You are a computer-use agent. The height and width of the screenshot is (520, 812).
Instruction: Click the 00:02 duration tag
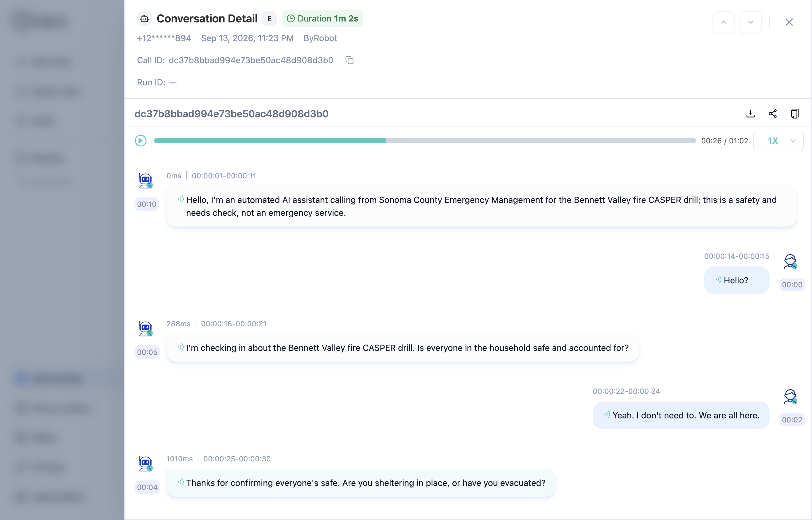tap(792, 419)
